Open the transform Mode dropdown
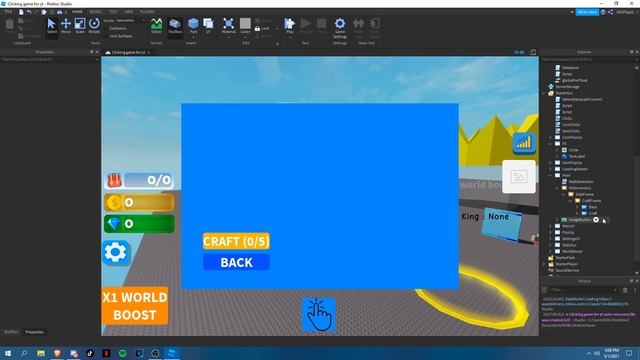Screen dimensions: 640x360 130,20
